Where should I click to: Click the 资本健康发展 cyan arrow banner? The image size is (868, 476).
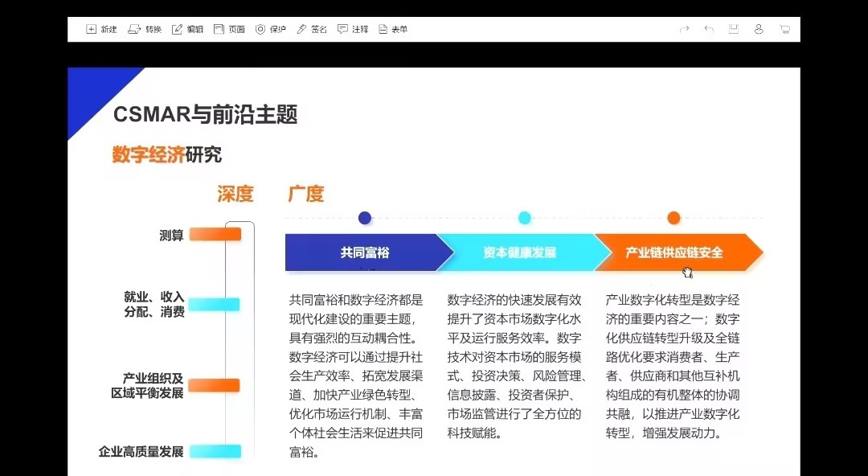(520, 252)
